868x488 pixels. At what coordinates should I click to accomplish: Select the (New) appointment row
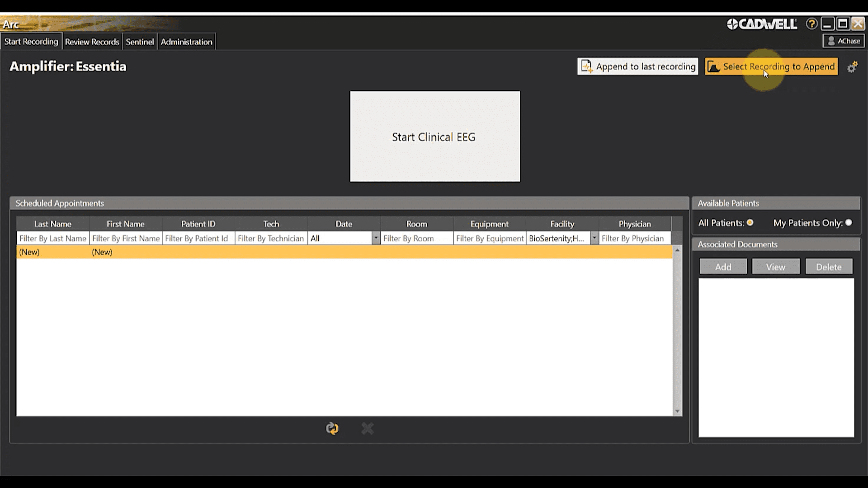181,252
